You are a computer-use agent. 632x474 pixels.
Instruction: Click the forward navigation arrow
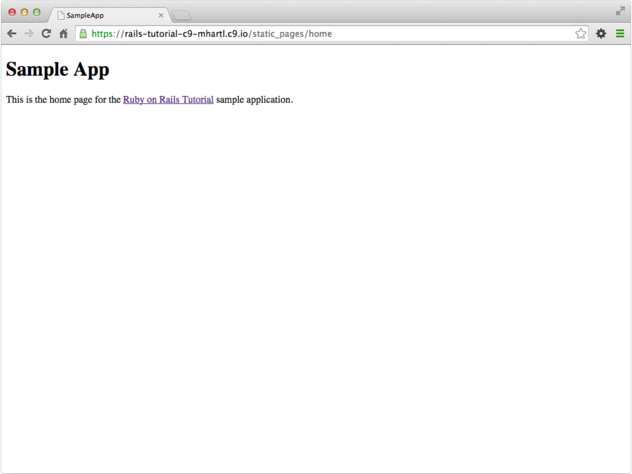(x=28, y=34)
